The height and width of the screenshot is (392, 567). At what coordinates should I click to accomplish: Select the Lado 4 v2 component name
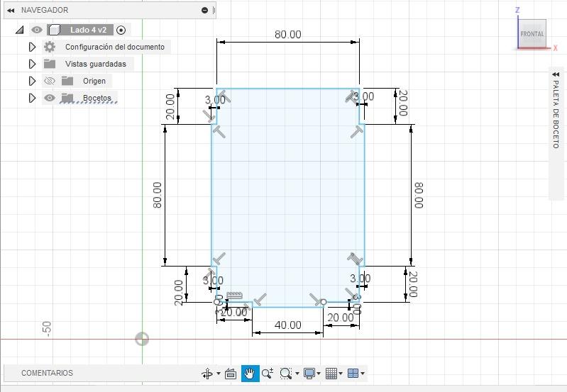pos(88,30)
